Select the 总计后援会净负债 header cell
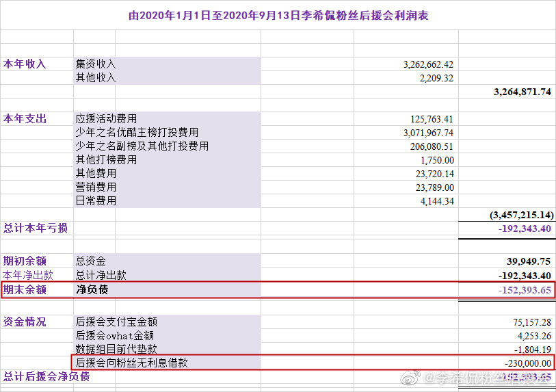The height and width of the screenshot is (392, 556). click(46, 376)
